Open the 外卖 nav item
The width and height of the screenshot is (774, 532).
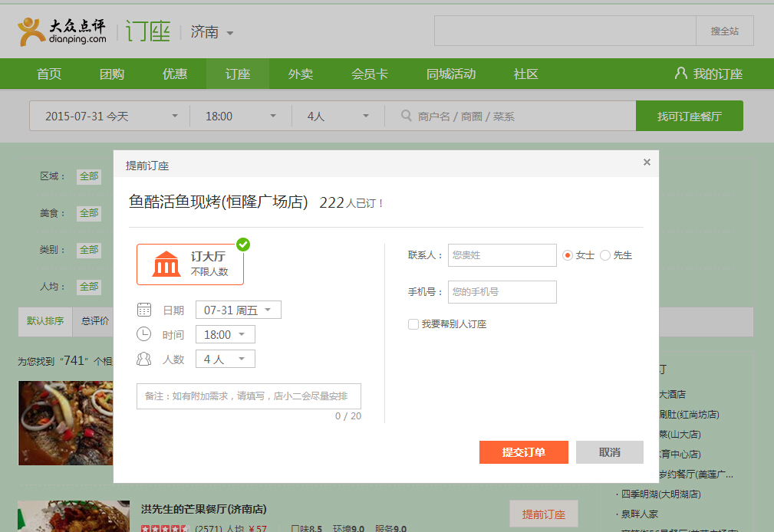(301, 74)
